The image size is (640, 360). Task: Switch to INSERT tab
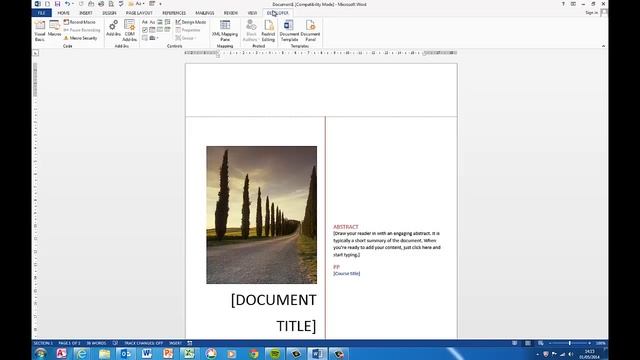tap(86, 13)
